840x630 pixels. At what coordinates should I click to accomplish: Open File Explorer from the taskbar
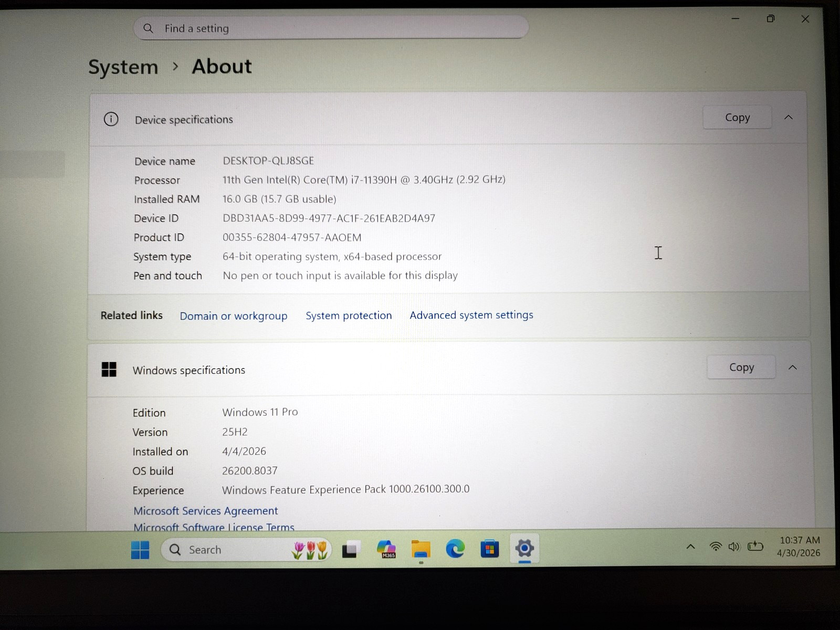click(x=421, y=549)
